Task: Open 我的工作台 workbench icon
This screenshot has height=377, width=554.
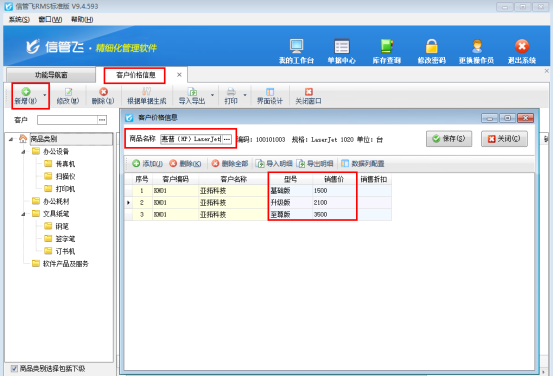Action: [296, 46]
